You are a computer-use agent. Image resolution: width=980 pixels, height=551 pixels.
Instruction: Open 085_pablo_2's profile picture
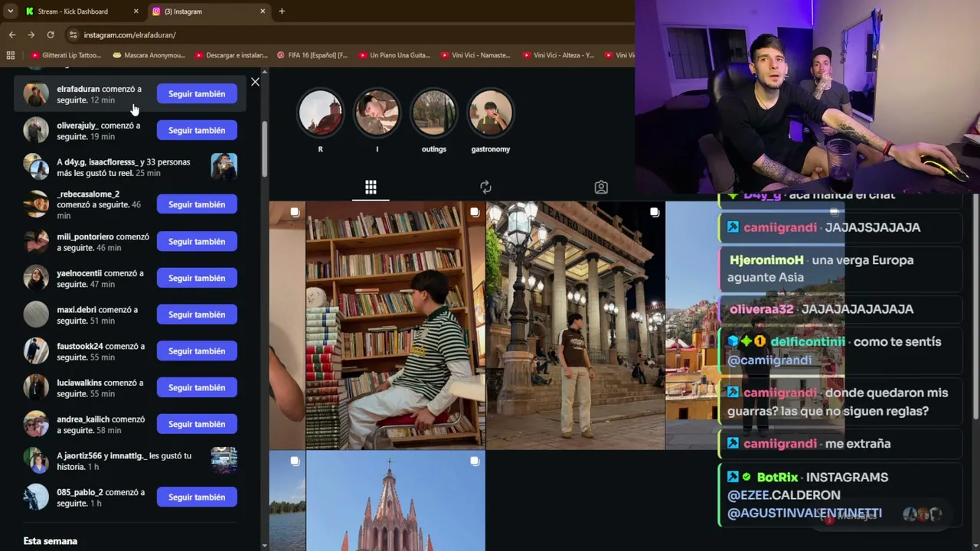point(36,497)
